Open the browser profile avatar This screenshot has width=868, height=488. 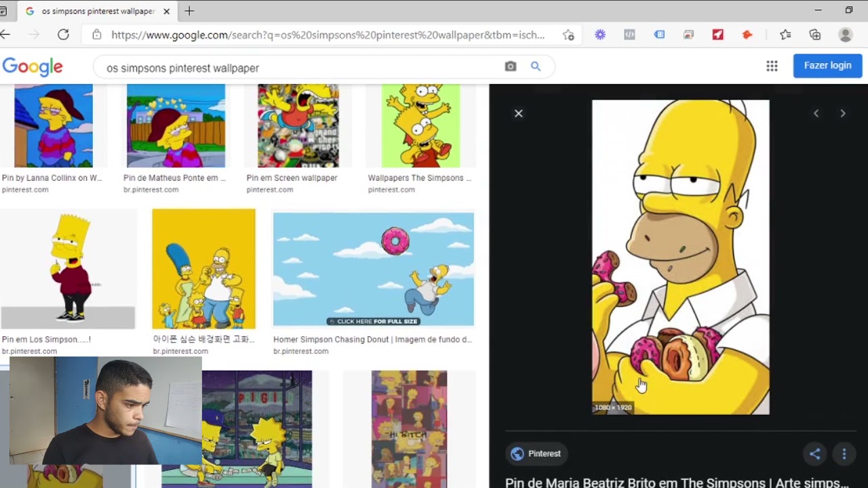[845, 35]
